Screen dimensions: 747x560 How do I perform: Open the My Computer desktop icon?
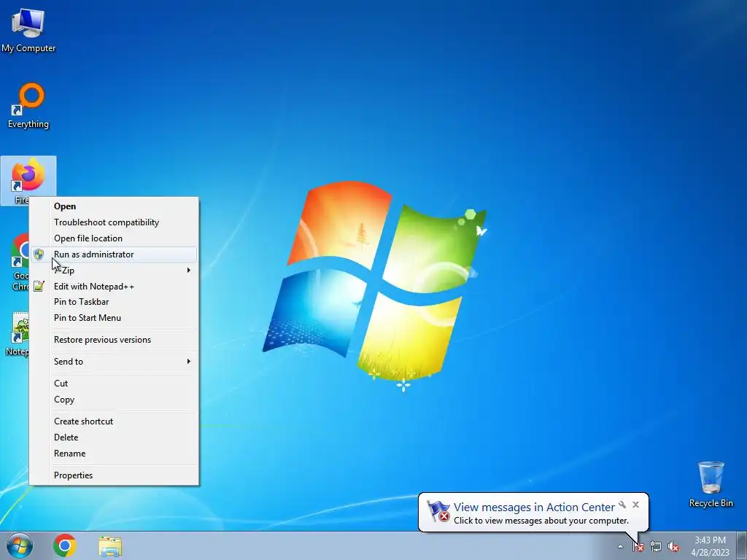[x=28, y=29]
